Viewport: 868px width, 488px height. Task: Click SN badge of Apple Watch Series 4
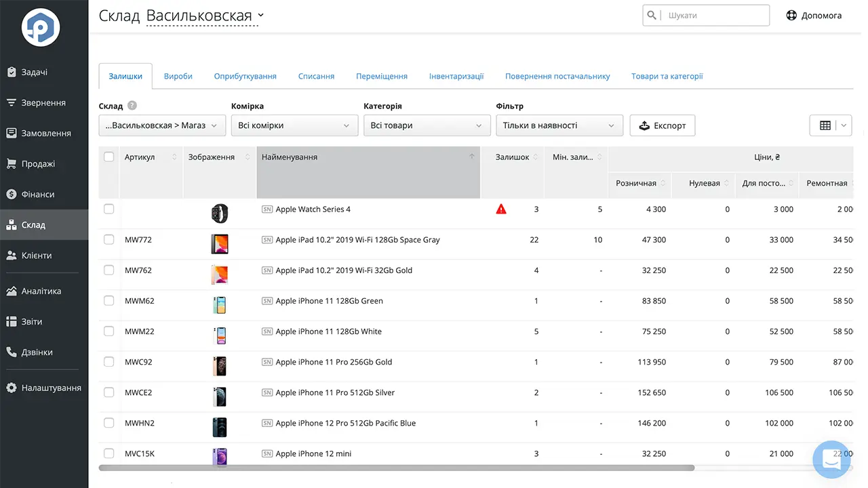(267, 209)
